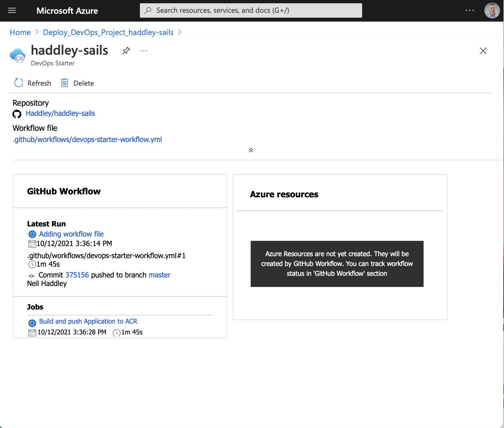Open the top bar ellipsis menu
The image size is (504, 428).
(470, 10)
